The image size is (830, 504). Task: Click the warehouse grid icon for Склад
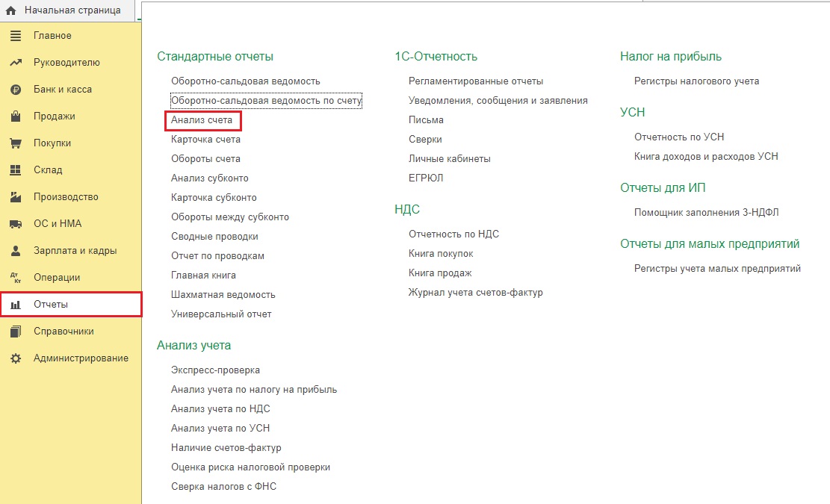[x=15, y=170]
